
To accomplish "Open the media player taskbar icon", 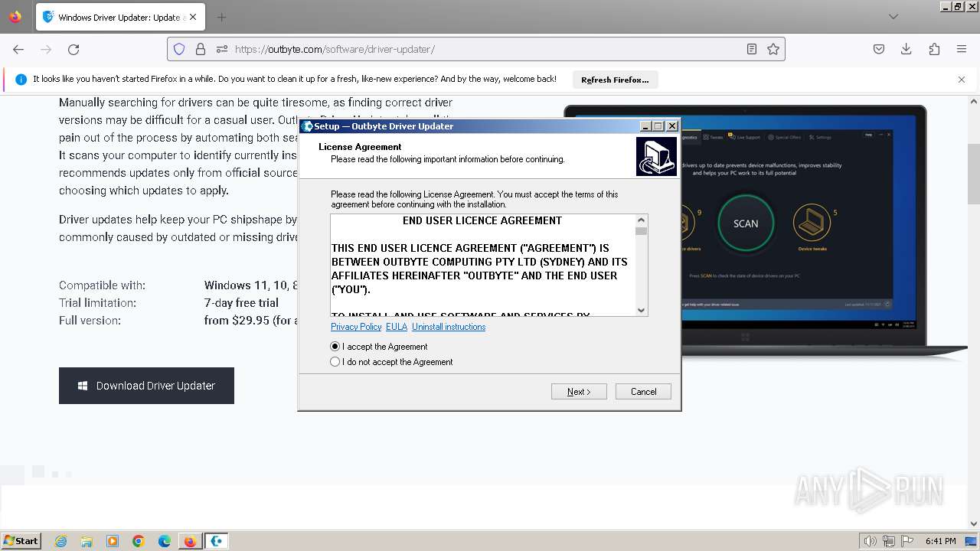I will 113,541.
